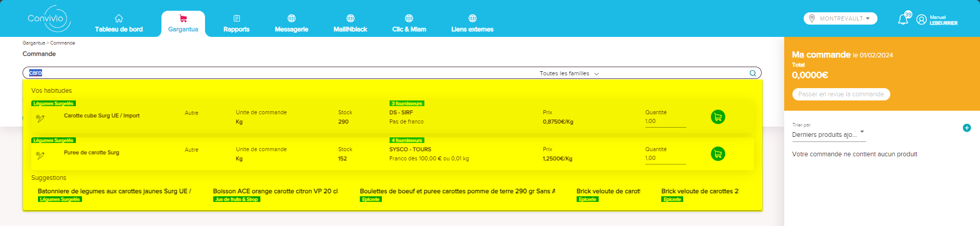Choose Boulettes de boeuf et puree suggestion
The height and width of the screenshot is (226, 980).
tap(457, 191)
